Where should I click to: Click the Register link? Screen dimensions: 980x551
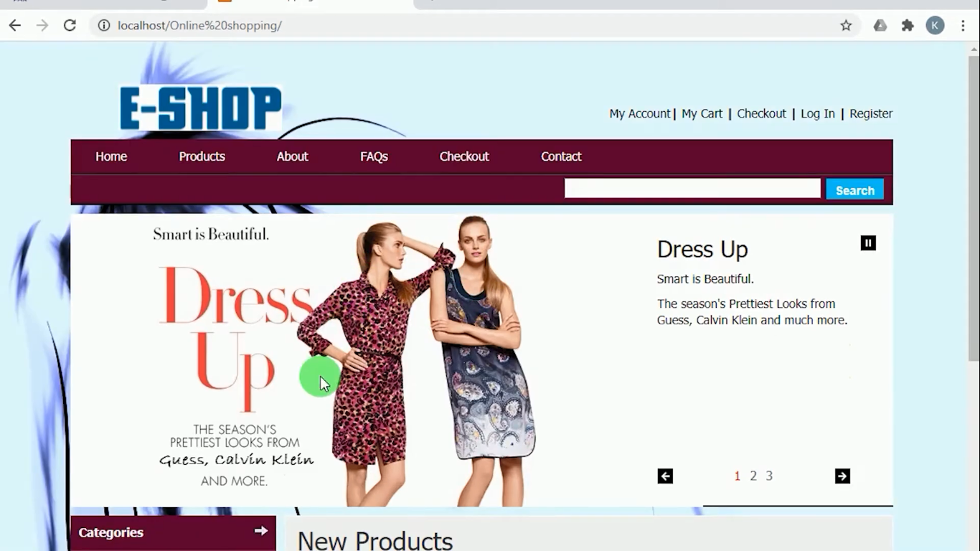click(x=871, y=113)
